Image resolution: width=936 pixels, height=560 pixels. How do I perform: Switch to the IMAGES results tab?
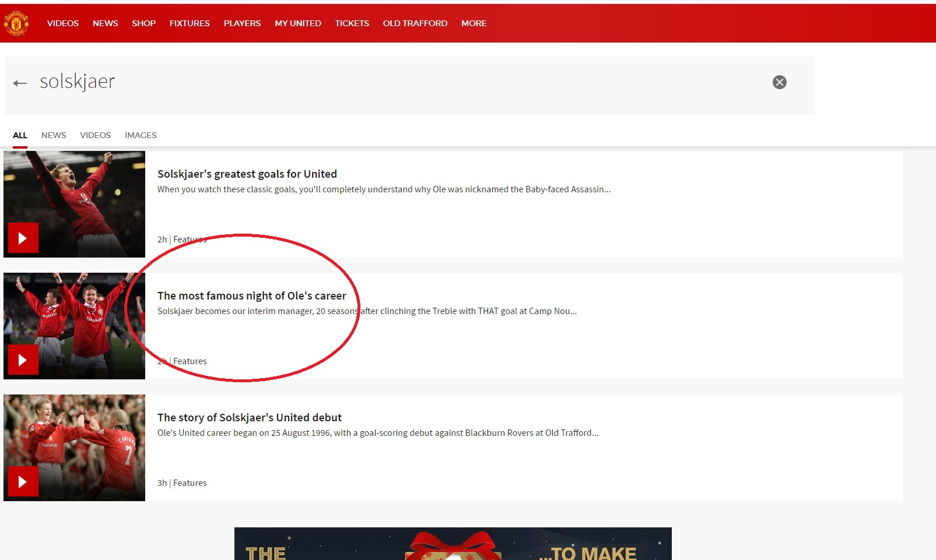[x=141, y=135]
